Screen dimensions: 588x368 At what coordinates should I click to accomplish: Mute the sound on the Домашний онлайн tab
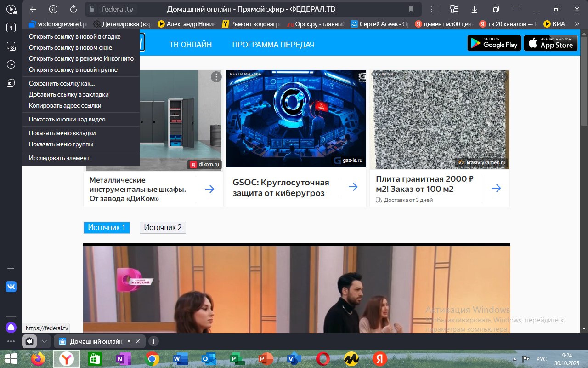tap(130, 341)
